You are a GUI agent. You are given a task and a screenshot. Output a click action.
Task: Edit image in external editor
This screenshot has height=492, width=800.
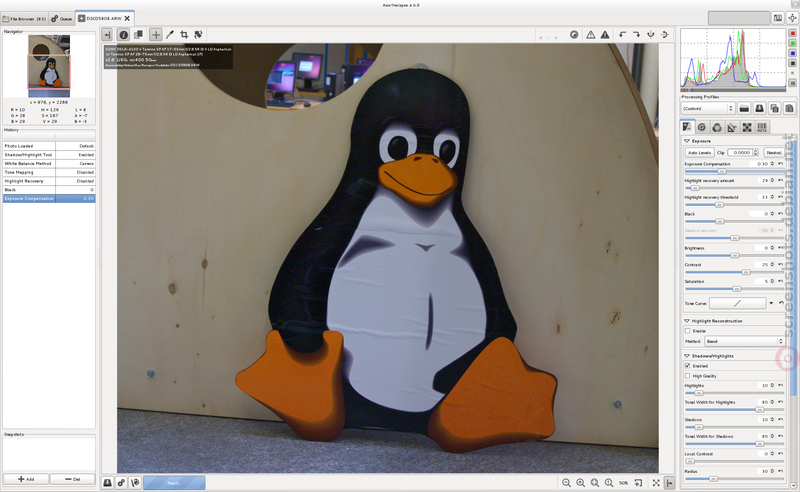coord(136,482)
